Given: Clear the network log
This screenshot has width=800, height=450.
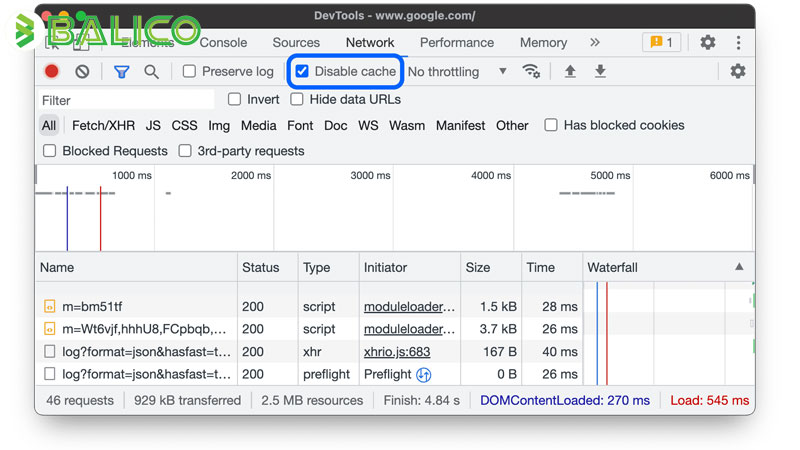Looking at the screenshot, I should (82, 71).
